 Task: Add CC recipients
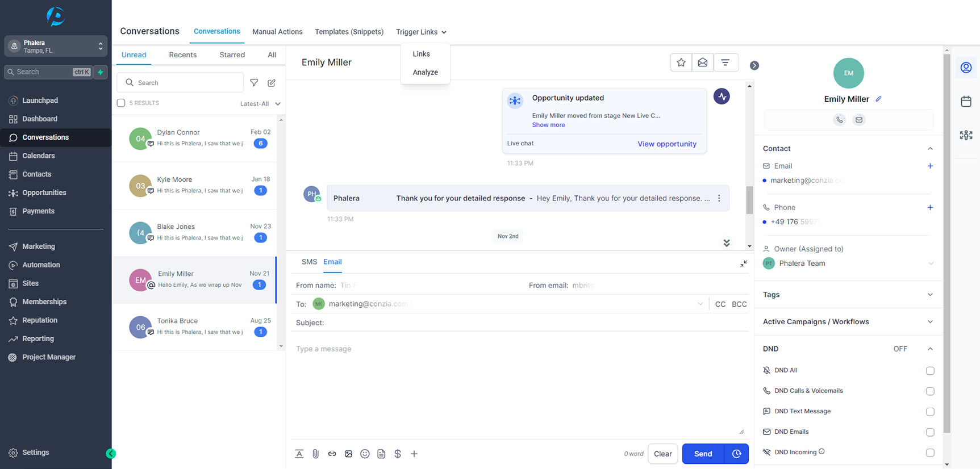[720, 304]
